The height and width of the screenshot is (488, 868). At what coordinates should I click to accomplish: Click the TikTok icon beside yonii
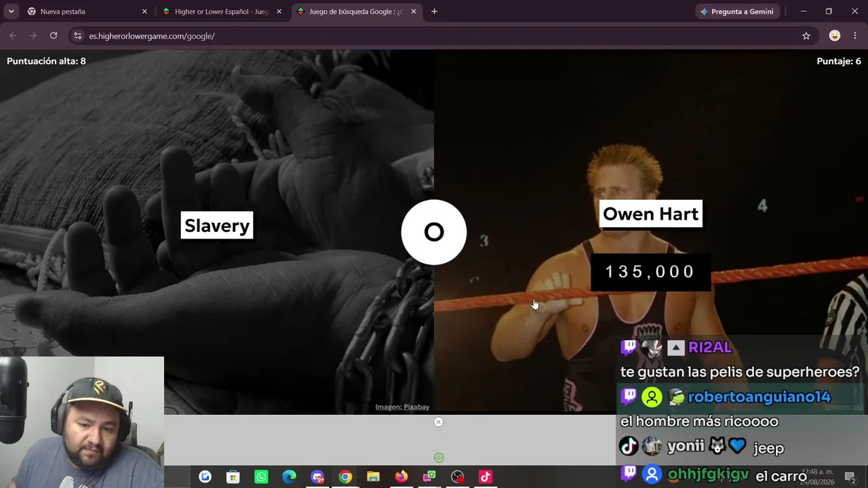629,446
